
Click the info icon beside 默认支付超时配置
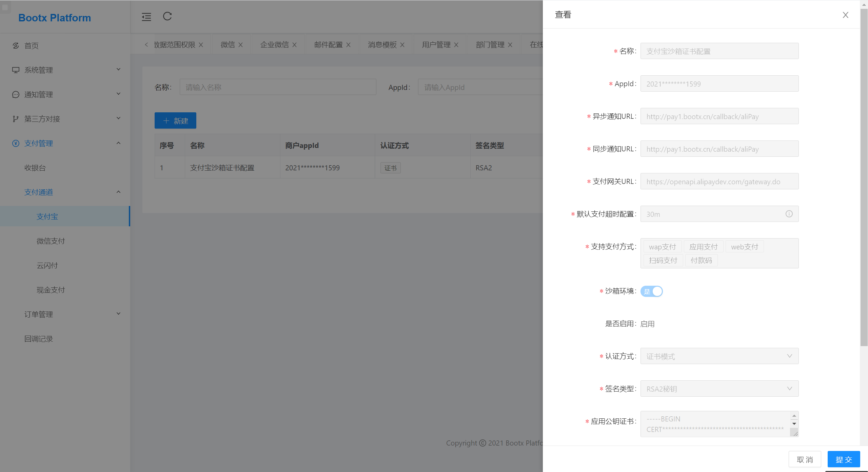(789, 214)
